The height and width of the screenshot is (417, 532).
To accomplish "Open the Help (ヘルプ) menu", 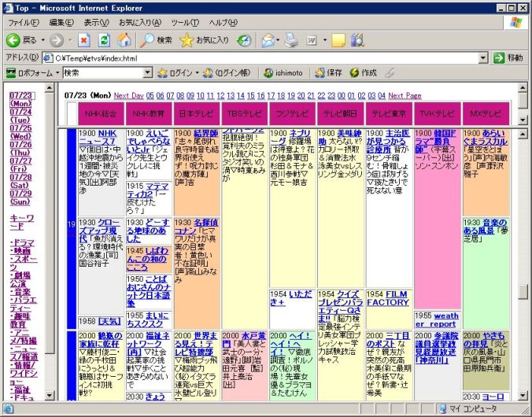I will click(x=224, y=23).
